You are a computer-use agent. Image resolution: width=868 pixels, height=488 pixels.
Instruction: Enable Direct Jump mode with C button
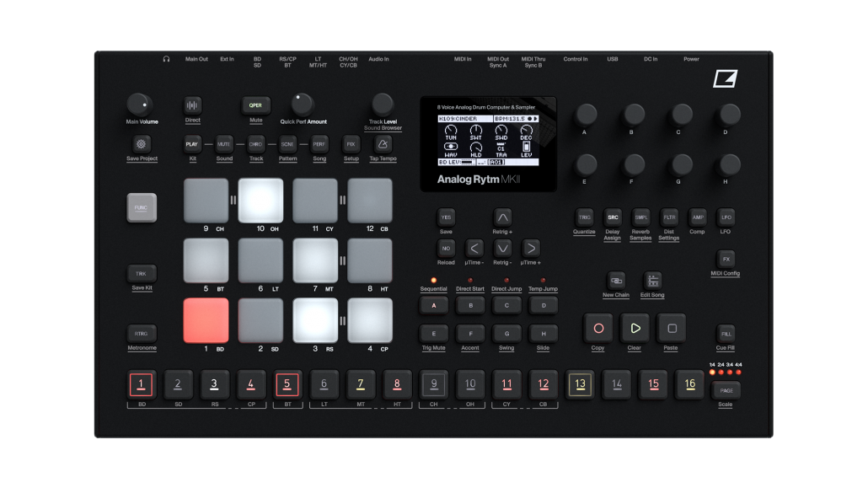tap(506, 305)
